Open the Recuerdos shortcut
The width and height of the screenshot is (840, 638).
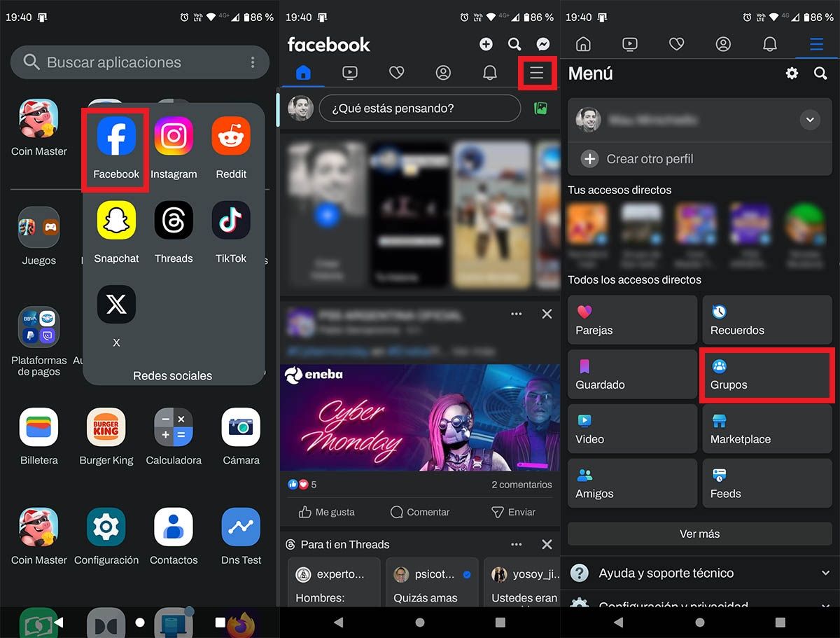pos(767,320)
